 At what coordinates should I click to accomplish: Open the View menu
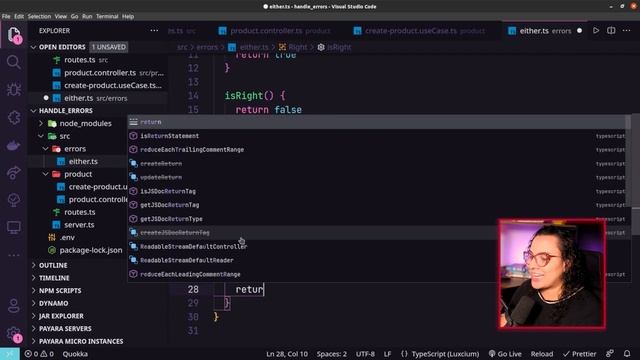(60, 16)
